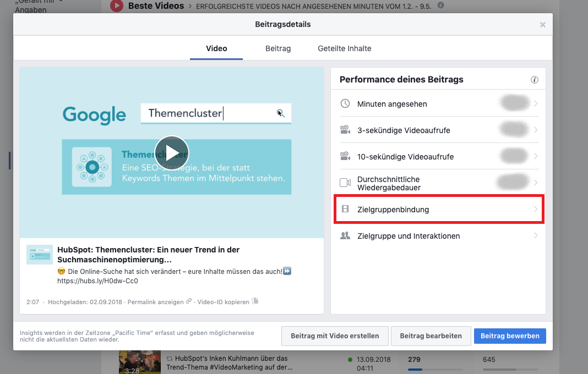This screenshot has height=374, width=588.
Task: Click the Beste Videos heading in the background
Action: (x=156, y=5)
